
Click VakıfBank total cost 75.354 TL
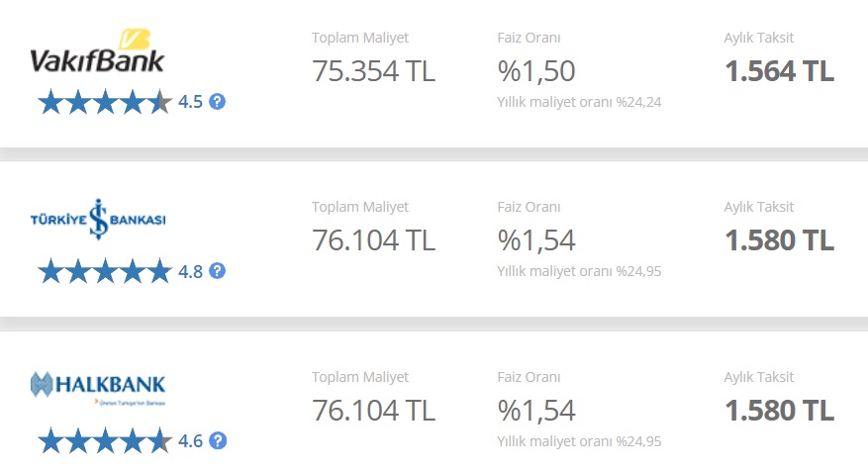pyautogui.click(x=374, y=71)
